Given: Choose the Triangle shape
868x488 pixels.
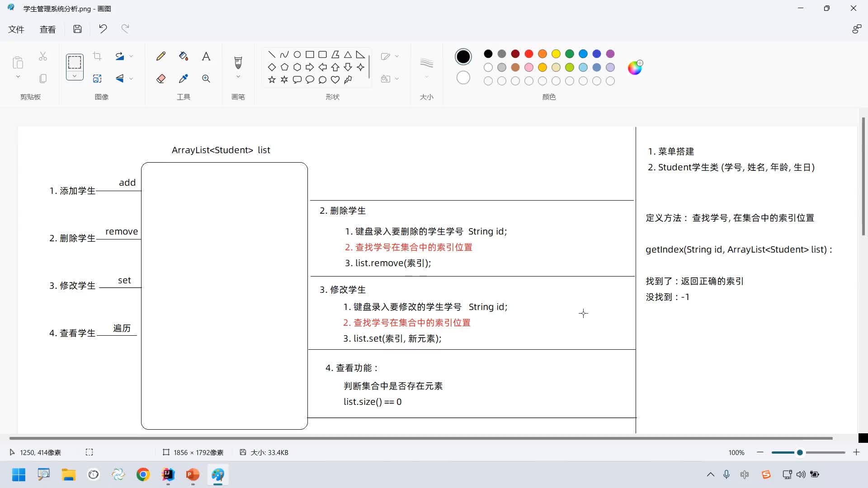Looking at the screenshot, I should click(x=348, y=55).
